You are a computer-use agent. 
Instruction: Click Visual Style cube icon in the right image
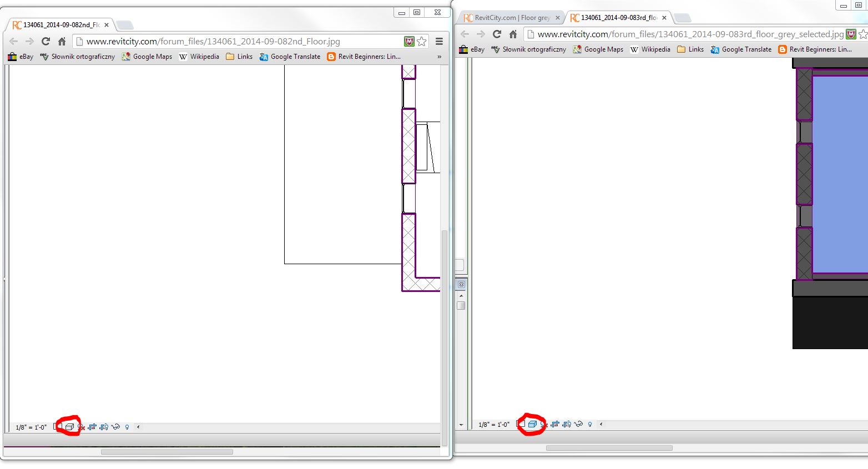[x=532, y=424]
